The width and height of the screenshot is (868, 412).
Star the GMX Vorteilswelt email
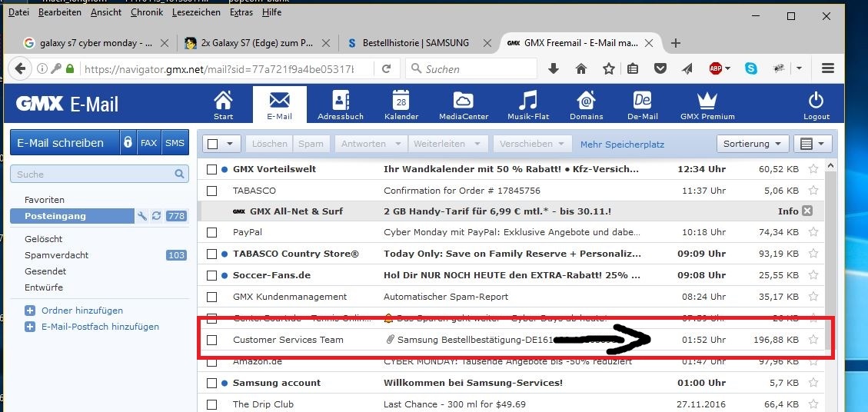tap(813, 169)
